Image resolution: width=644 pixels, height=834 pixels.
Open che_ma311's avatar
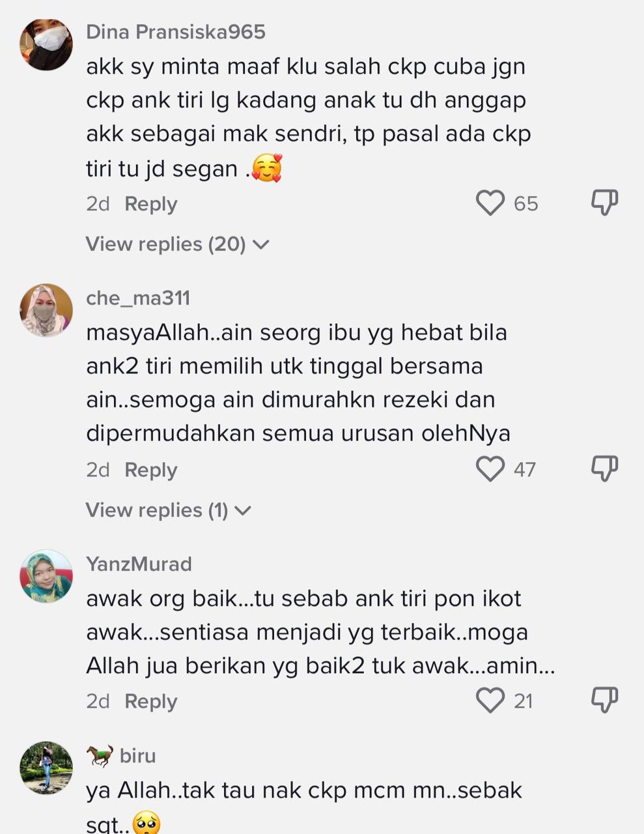(46, 310)
